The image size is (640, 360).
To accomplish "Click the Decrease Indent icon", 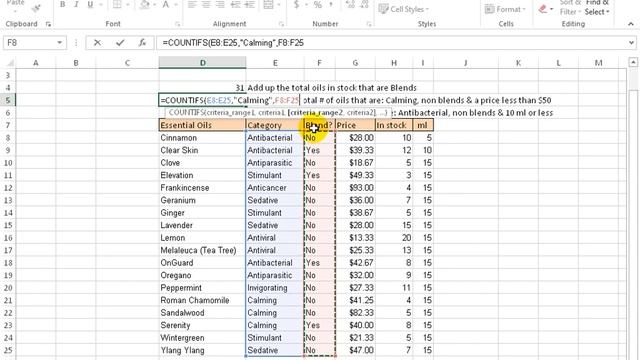I will 236,4.
